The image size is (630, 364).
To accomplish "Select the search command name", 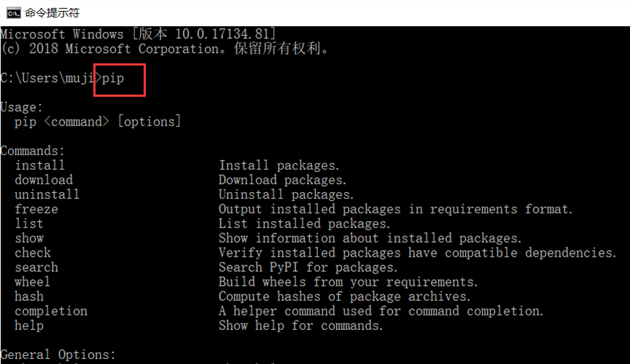I will pos(36,267).
